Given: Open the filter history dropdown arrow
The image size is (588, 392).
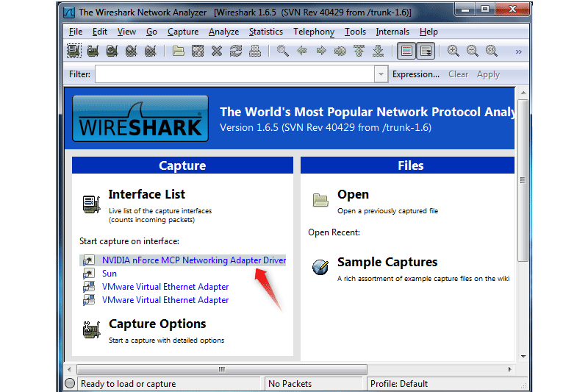Looking at the screenshot, I should pos(381,74).
